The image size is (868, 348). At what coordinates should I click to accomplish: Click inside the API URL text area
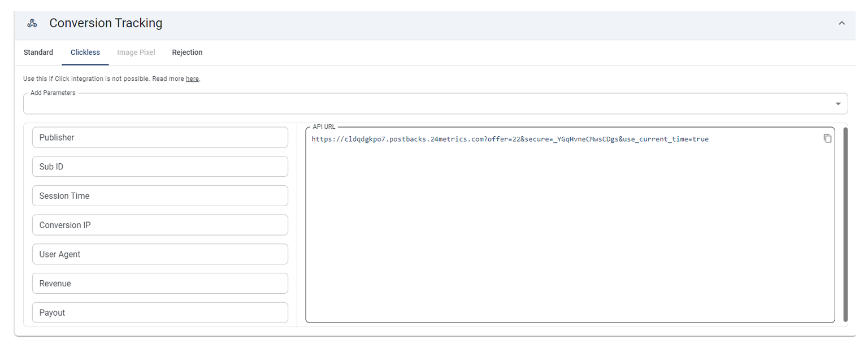pyautogui.click(x=570, y=225)
